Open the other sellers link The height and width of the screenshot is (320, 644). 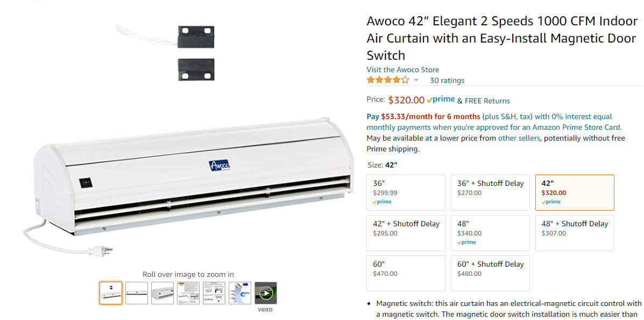[519, 138]
